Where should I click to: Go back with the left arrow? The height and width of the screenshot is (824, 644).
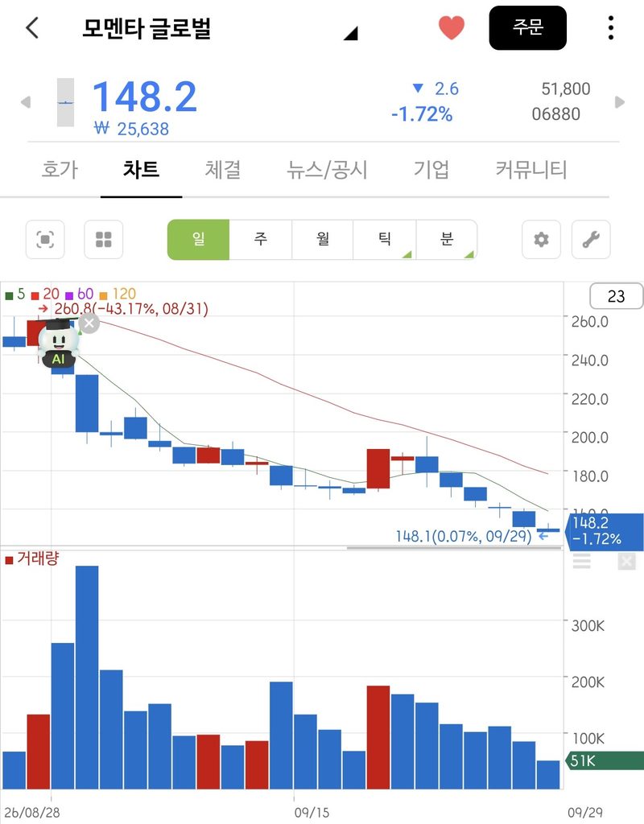click(32, 27)
